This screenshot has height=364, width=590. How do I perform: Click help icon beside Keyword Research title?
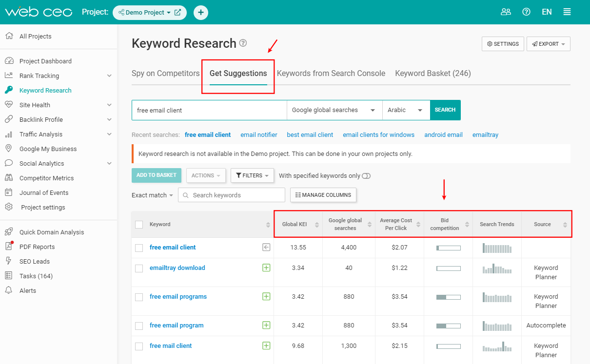click(x=243, y=43)
